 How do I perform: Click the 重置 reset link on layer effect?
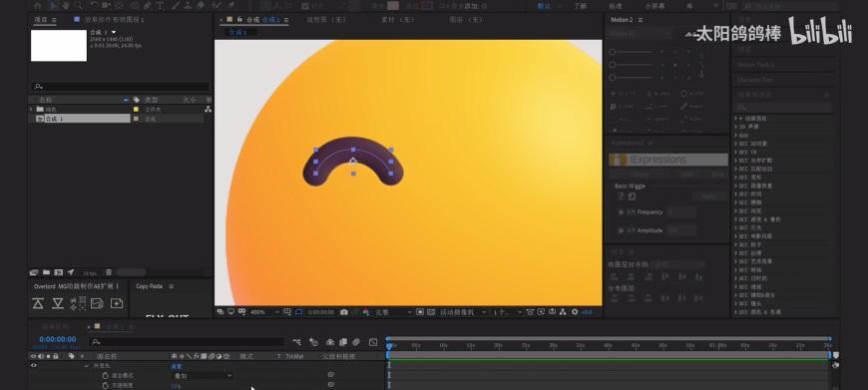tap(176, 366)
